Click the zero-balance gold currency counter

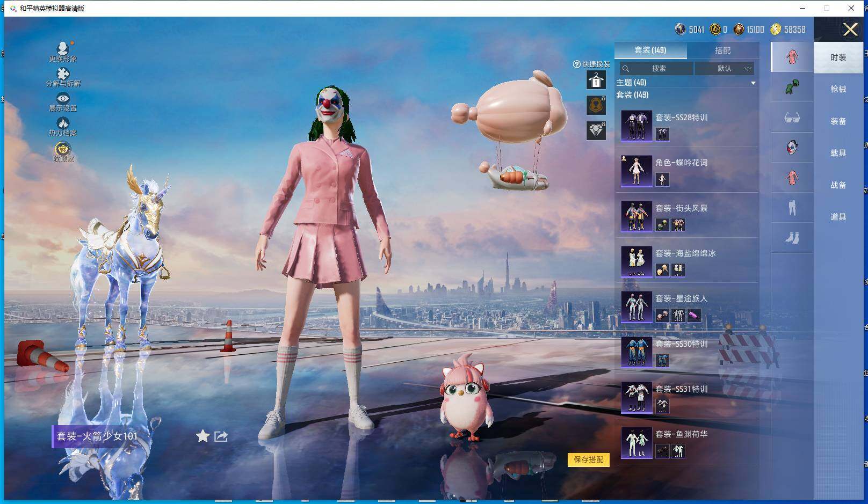pyautogui.click(x=719, y=29)
